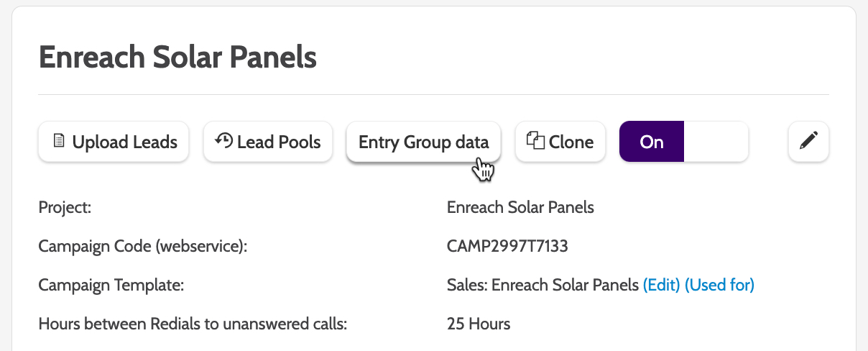Click the history clock icon on Lead Pools

[x=224, y=140]
